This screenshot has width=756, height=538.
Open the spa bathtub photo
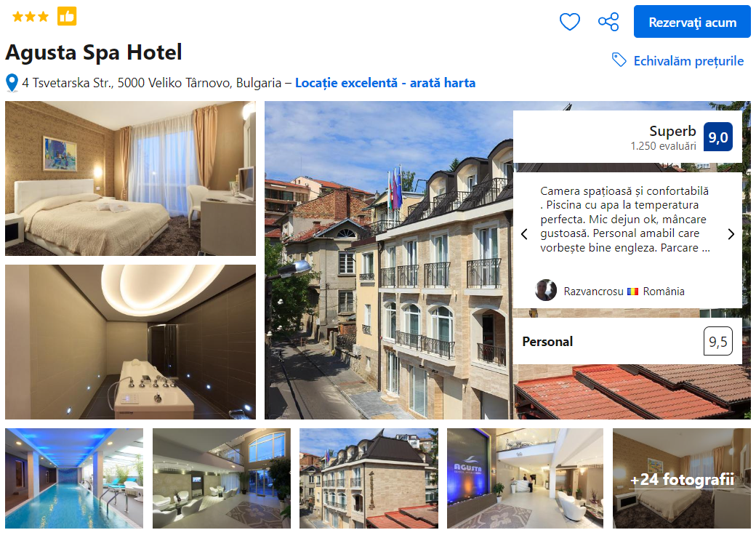(131, 342)
